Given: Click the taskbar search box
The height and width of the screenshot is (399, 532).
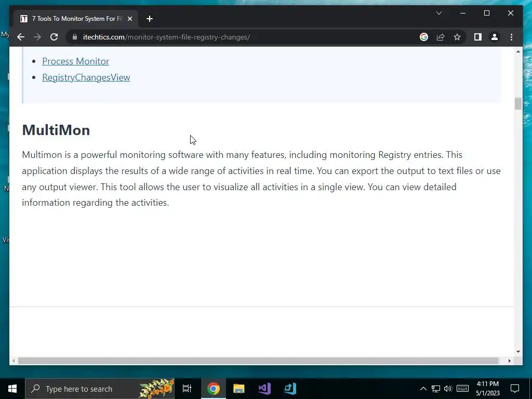Looking at the screenshot, I should [100, 389].
